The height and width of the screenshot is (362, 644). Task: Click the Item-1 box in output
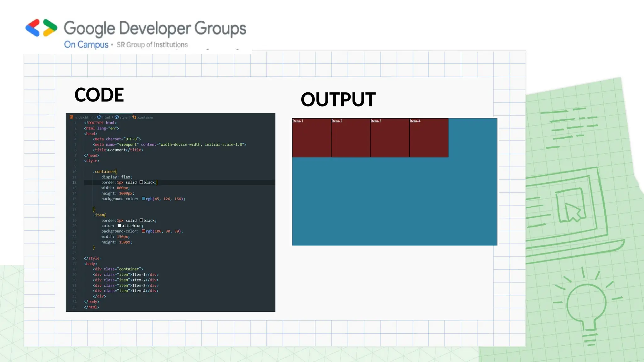311,138
